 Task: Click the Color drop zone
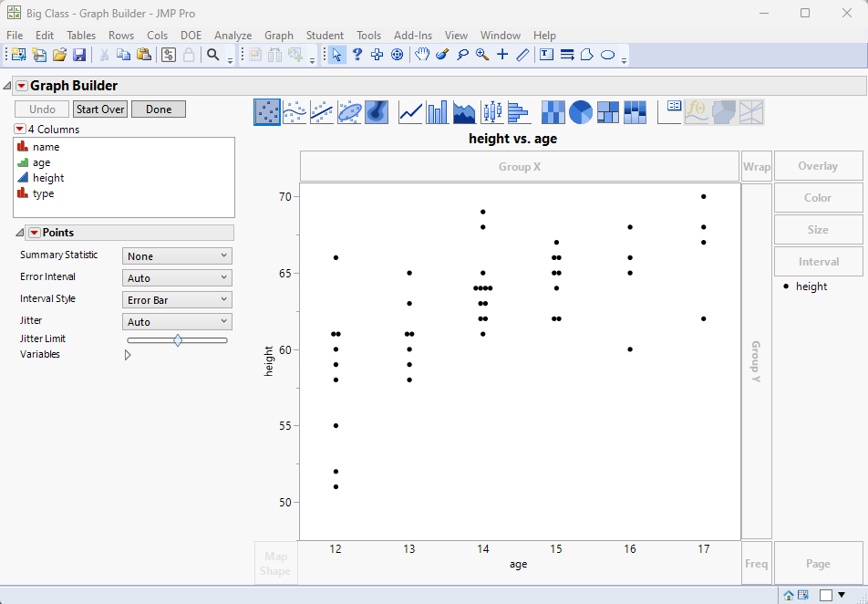coord(818,198)
